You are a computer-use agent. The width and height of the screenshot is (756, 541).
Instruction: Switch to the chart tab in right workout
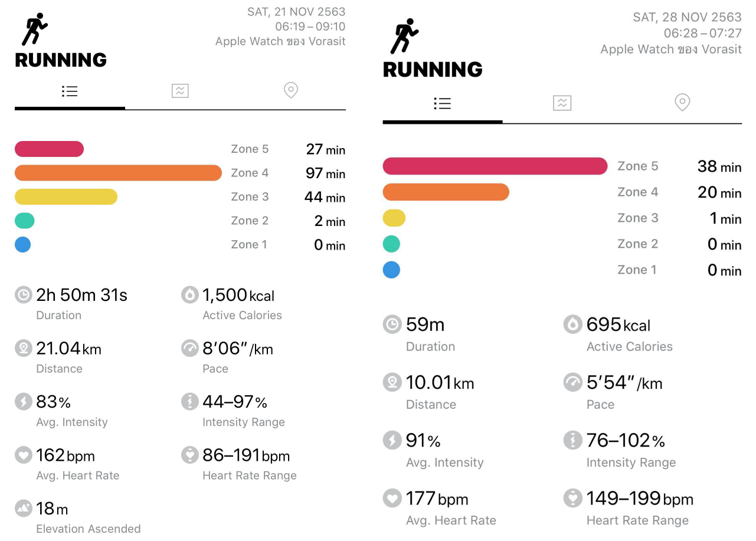562,103
